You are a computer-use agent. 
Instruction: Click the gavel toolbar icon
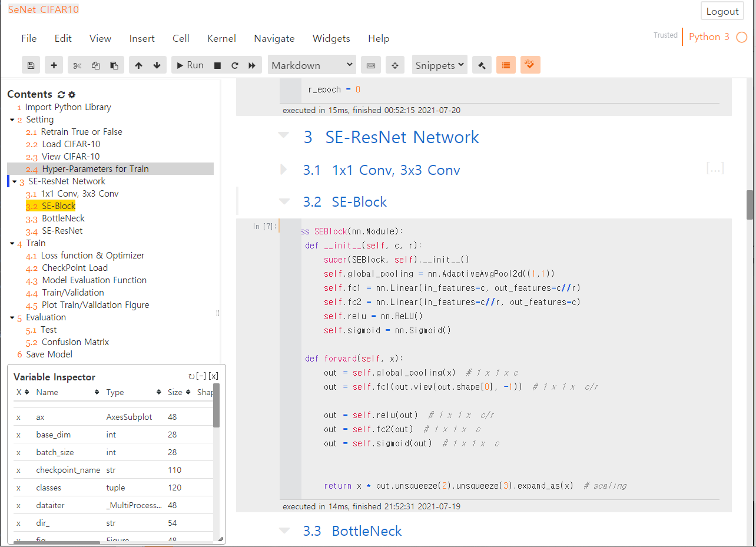482,65
